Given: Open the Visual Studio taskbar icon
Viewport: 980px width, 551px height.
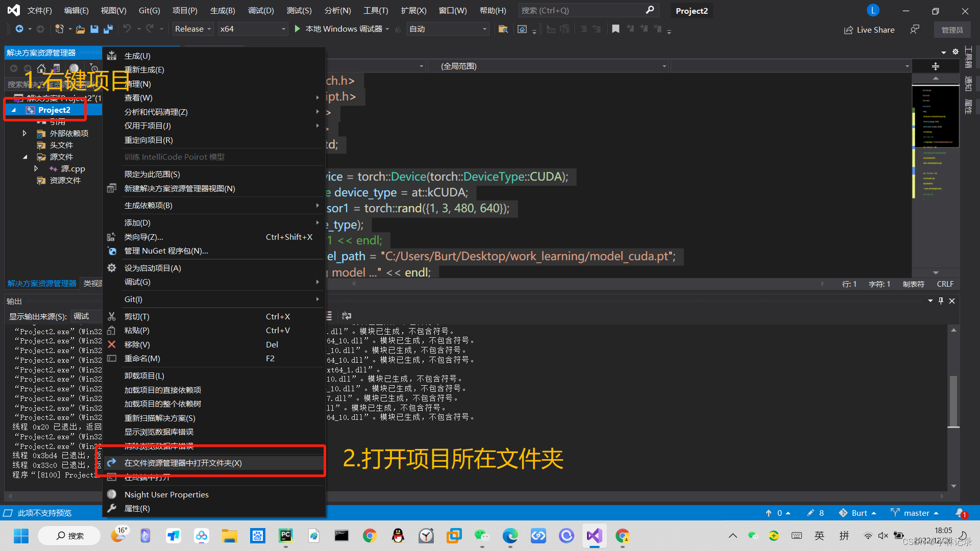Looking at the screenshot, I should point(594,536).
